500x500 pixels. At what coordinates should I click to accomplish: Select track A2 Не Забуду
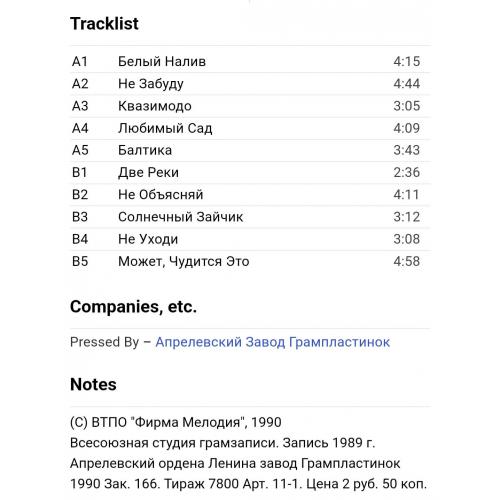coord(250,84)
